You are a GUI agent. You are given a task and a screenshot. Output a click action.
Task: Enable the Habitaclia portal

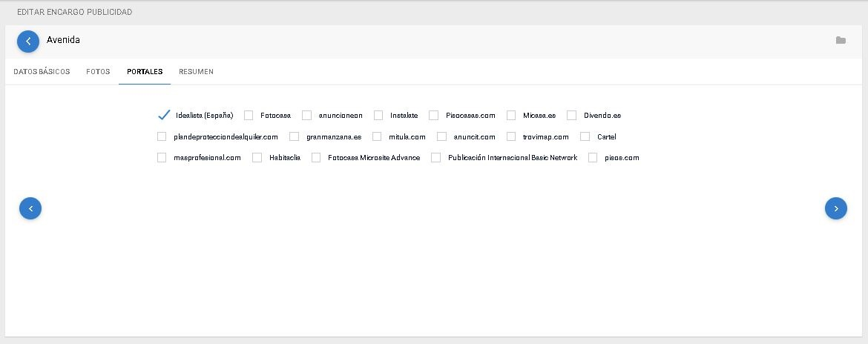click(257, 158)
